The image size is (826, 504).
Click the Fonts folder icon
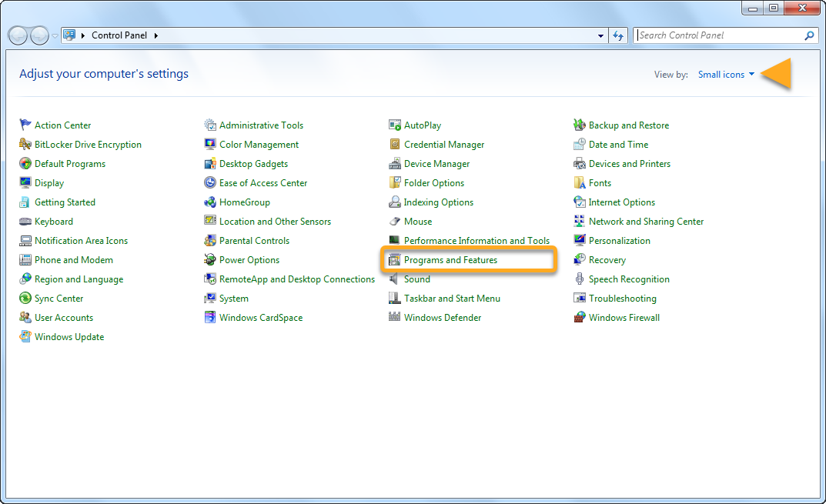tap(580, 183)
